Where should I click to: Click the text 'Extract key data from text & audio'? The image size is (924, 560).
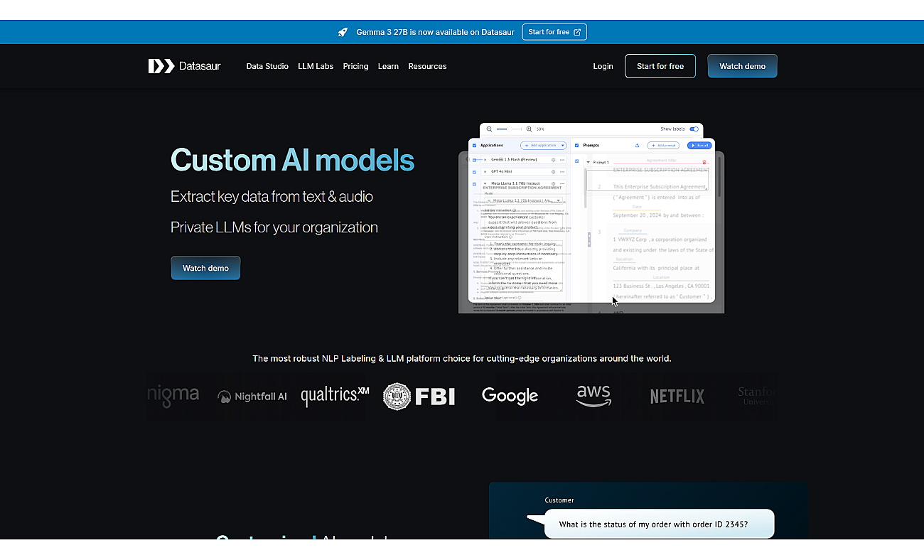click(x=272, y=197)
